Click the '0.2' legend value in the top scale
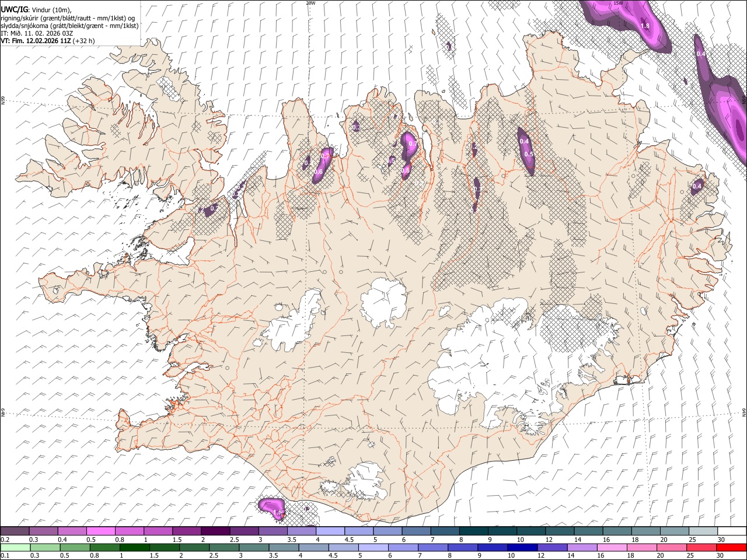Screen dimensions: 747x560 click(5, 540)
